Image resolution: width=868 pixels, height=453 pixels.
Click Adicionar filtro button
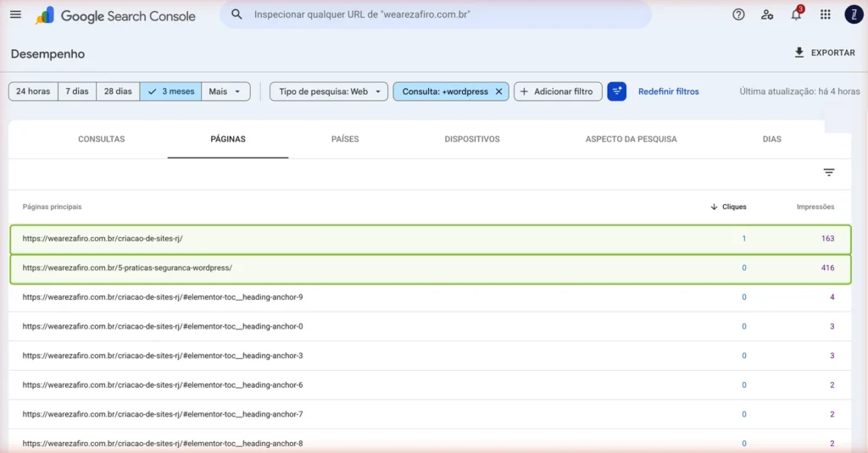pos(558,91)
